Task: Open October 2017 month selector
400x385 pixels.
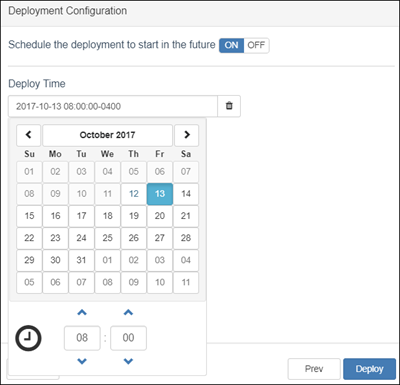Action: pos(107,135)
